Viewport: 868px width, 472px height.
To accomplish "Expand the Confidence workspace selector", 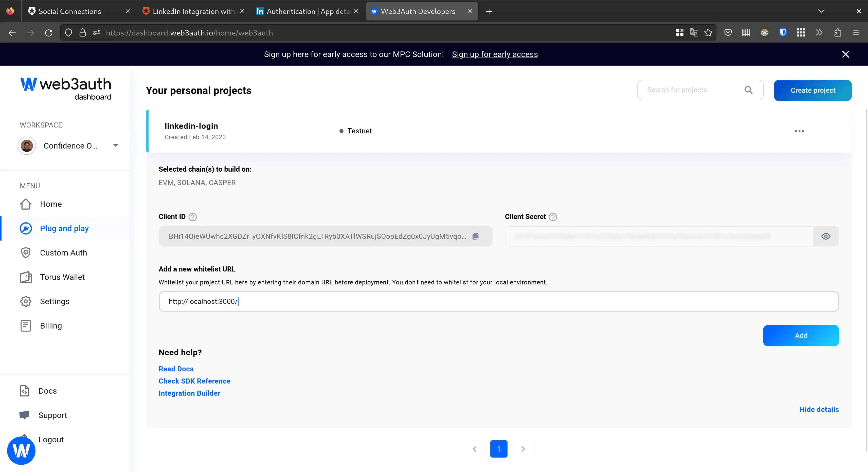I will click(115, 146).
